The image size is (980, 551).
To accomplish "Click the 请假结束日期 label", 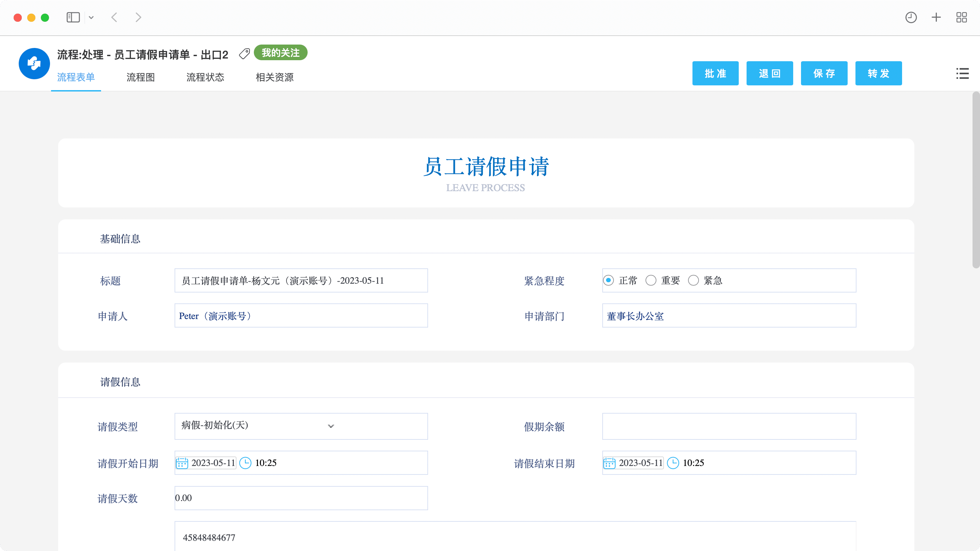I will [x=544, y=463].
